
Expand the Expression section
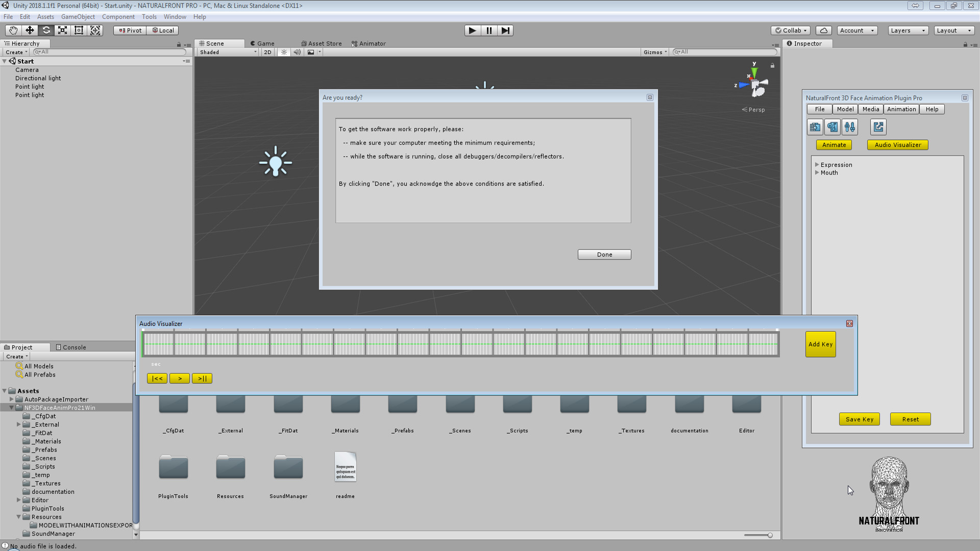pos(817,164)
